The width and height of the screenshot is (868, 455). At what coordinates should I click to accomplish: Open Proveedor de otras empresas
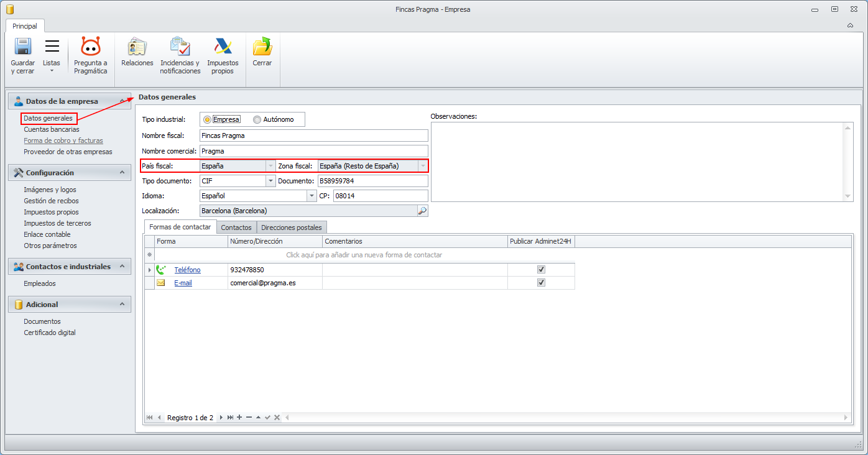(x=68, y=152)
